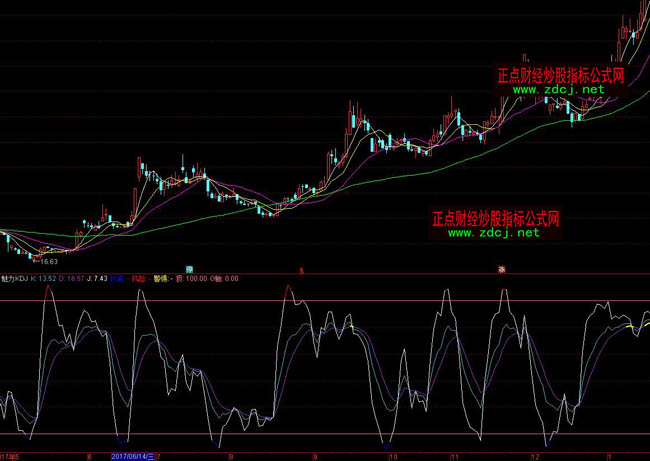Click the lower 正点财经炒股指标公式网 title

pyautogui.click(x=494, y=218)
